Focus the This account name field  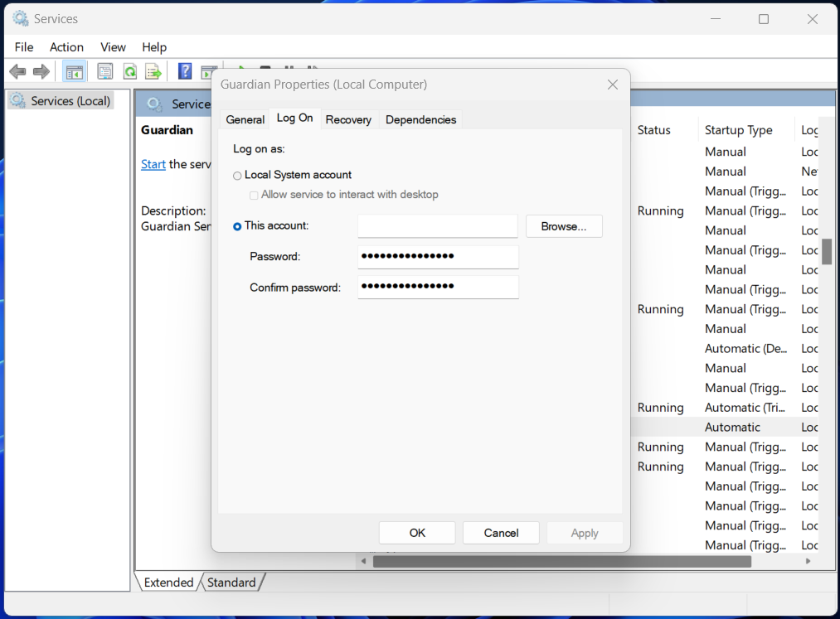tap(438, 226)
